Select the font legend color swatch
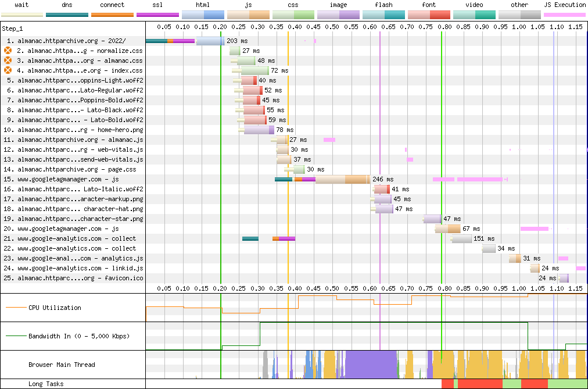This screenshot has height=389, width=588. click(428, 15)
